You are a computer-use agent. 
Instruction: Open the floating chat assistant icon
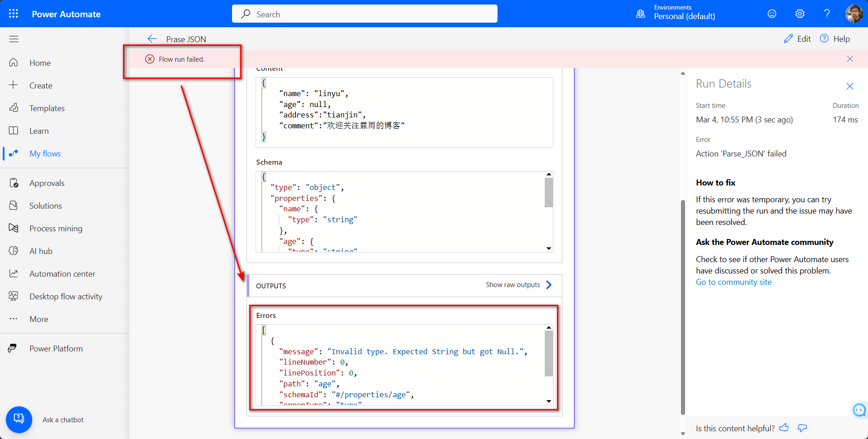click(x=859, y=410)
